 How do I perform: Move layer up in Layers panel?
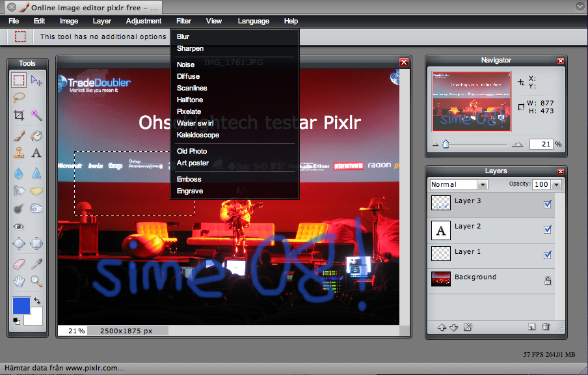(x=442, y=327)
